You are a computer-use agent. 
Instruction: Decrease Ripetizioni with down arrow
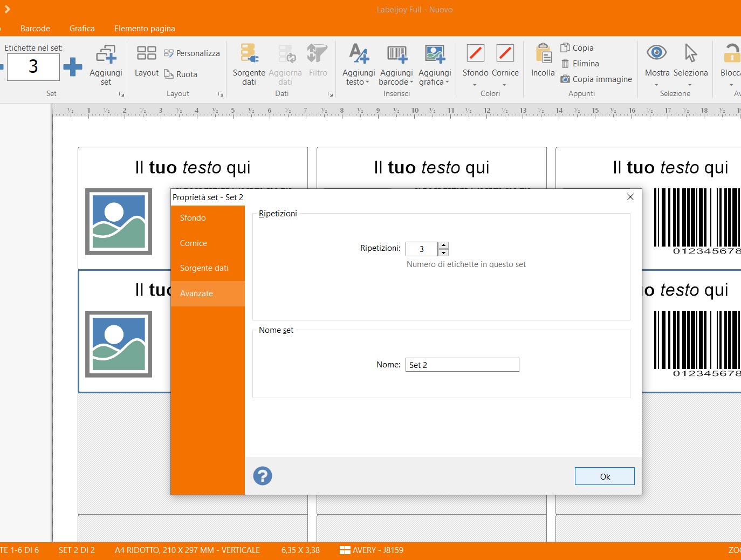click(x=444, y=252)
